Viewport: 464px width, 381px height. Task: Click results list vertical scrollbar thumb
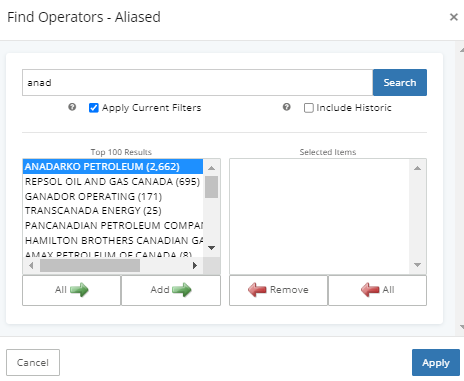(211, 187)
